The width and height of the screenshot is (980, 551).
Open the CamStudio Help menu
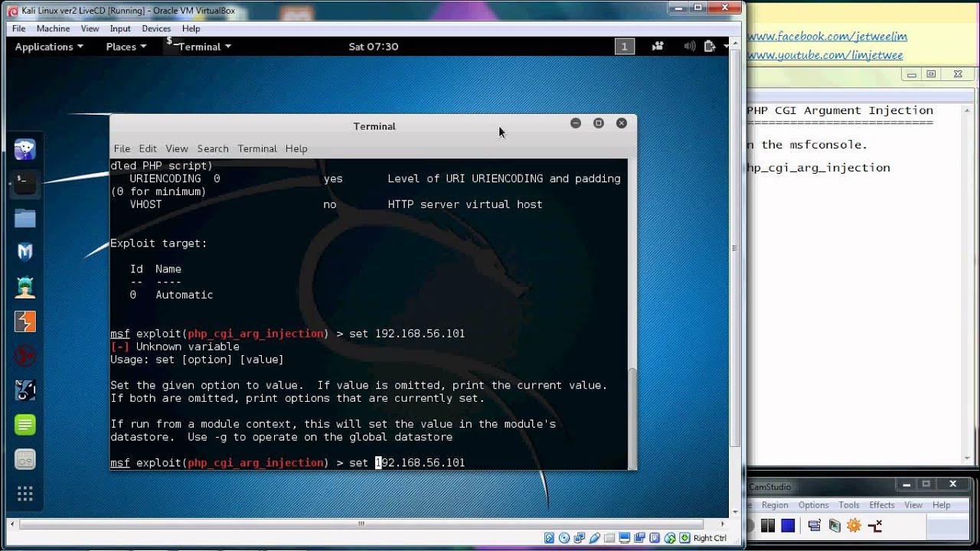click(941, 505)
